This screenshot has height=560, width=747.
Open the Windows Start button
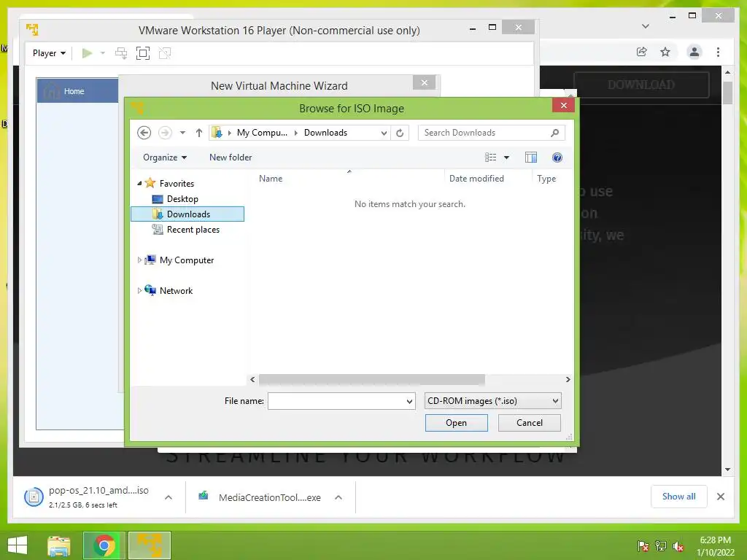(18, 545)
